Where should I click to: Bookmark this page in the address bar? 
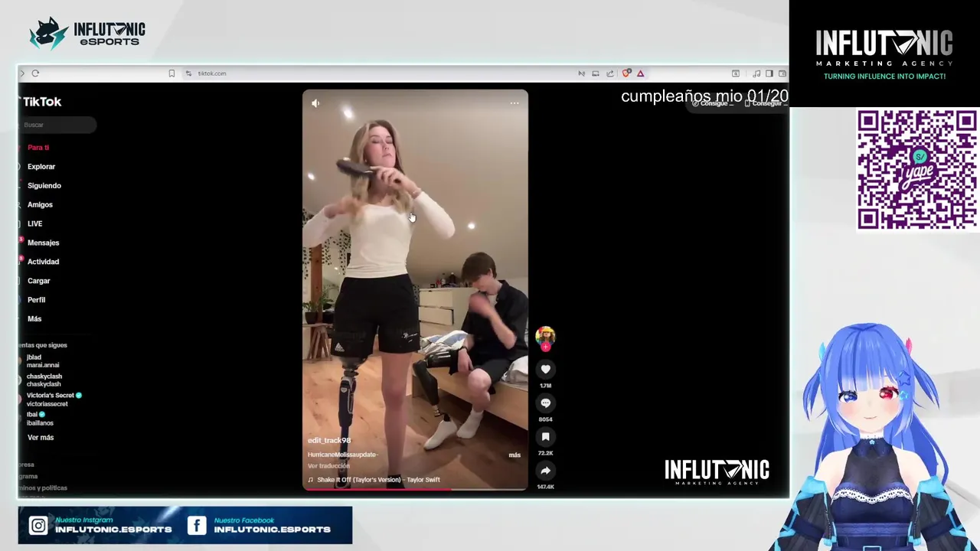coord(171,73)
